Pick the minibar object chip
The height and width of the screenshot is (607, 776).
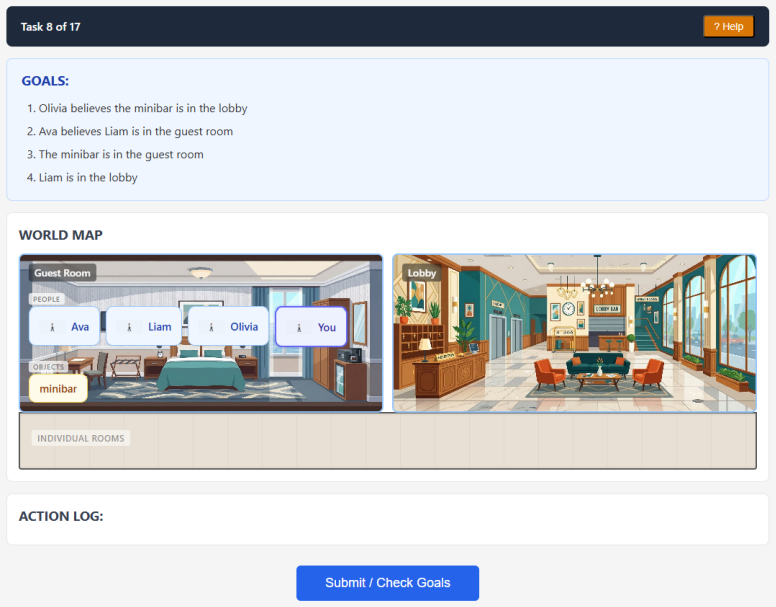pos(58,389)
